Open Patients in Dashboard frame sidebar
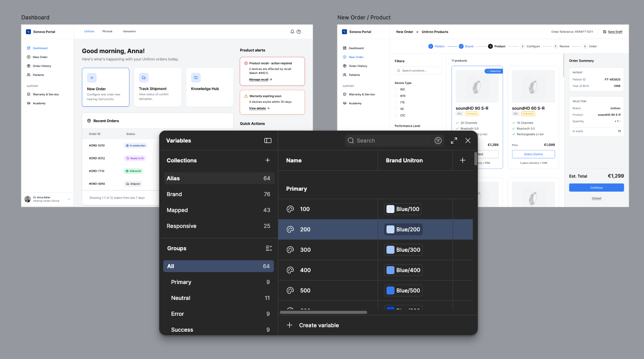The height and width of the screenshot is (359, 644). [35, 75]
